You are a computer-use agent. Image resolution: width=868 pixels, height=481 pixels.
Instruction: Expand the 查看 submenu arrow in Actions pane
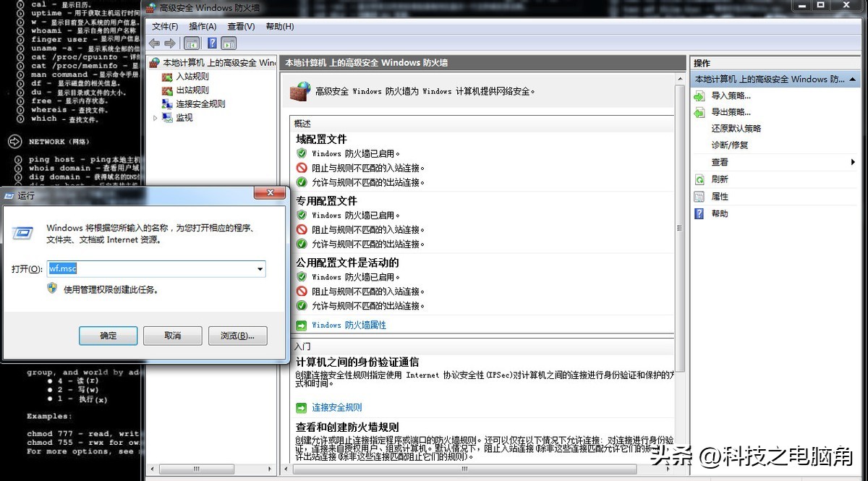pos(854,161)
